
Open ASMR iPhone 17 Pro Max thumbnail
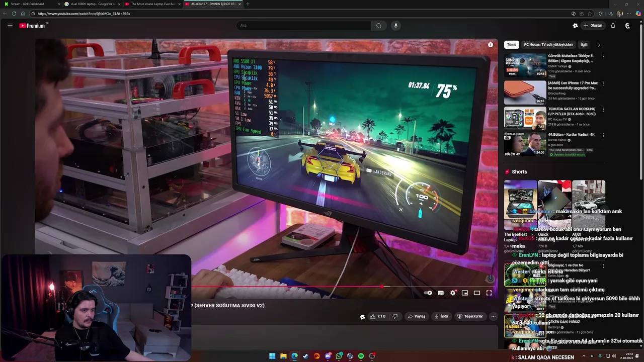click(525, 92)
